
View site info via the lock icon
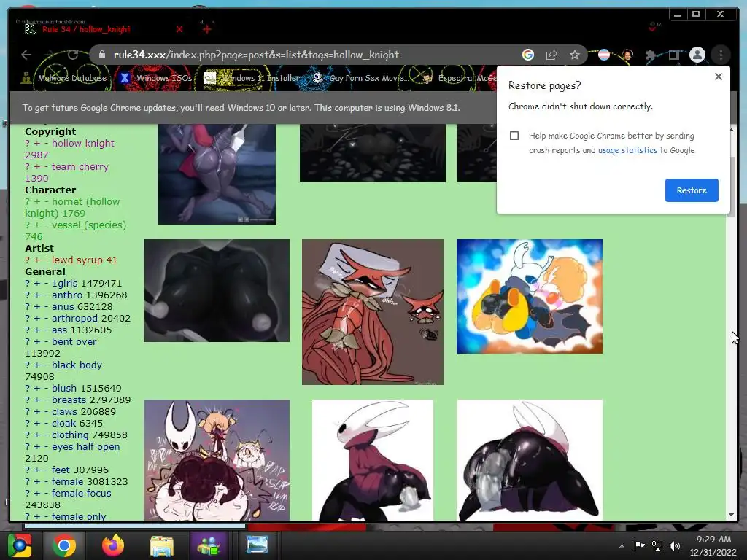coord(101,55)
